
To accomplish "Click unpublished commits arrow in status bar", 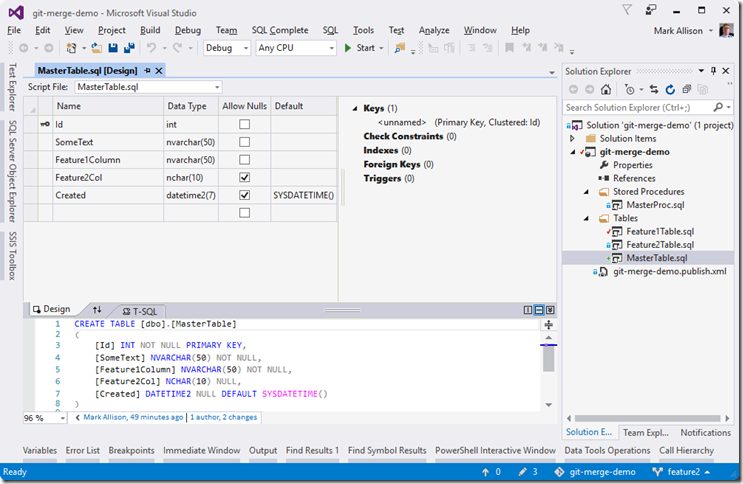I will tap(485, 472).
